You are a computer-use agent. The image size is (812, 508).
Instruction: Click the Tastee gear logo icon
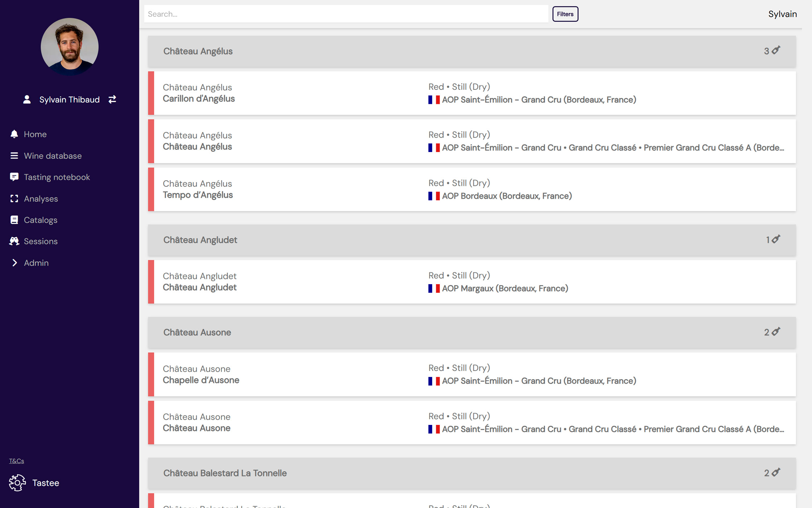tap(17, 483)
